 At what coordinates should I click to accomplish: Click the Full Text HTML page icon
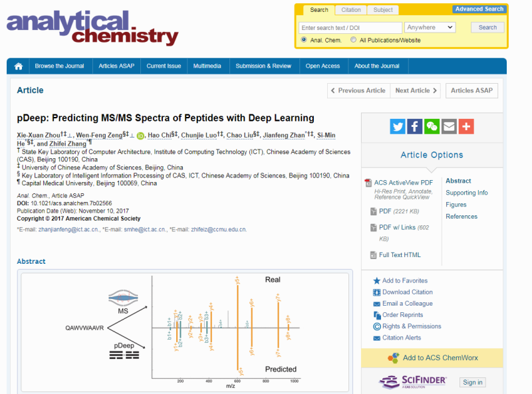pos(374,255)
